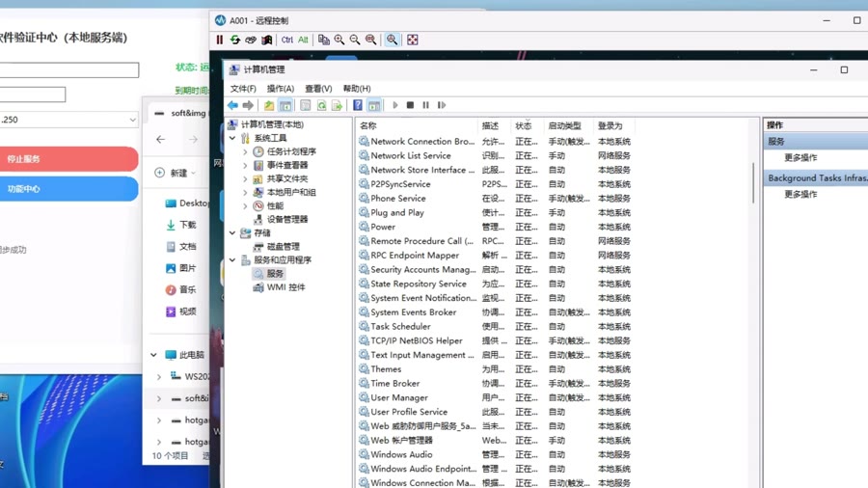Start the selected service play icon
The width and height of the screenshot is (868, 488).
[x=394, y=105]
